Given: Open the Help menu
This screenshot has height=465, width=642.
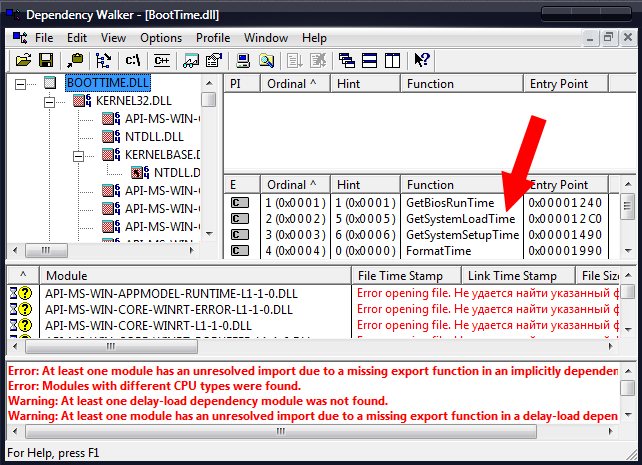Looking at the screenshot, I should (x=314, y=38).
